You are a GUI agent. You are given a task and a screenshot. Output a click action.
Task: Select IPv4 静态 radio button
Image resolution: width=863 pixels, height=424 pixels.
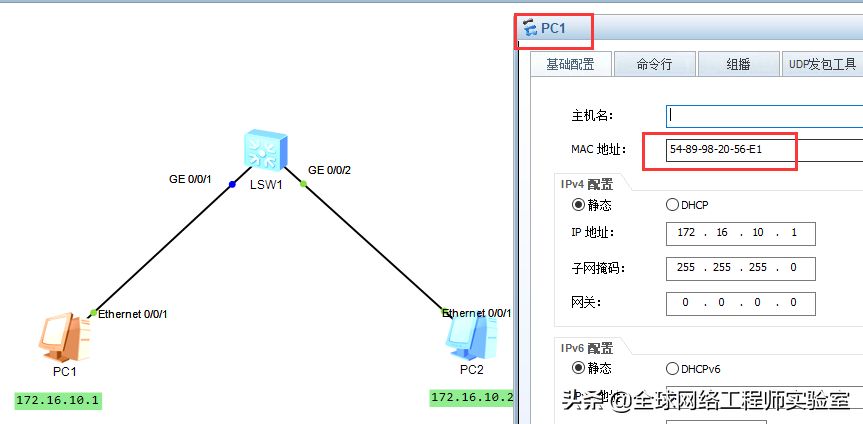[x=578, y=205]
